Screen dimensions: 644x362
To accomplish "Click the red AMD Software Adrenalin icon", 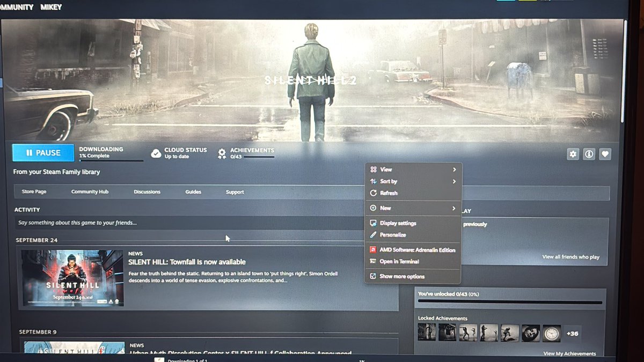I will [x=374, y=250].
